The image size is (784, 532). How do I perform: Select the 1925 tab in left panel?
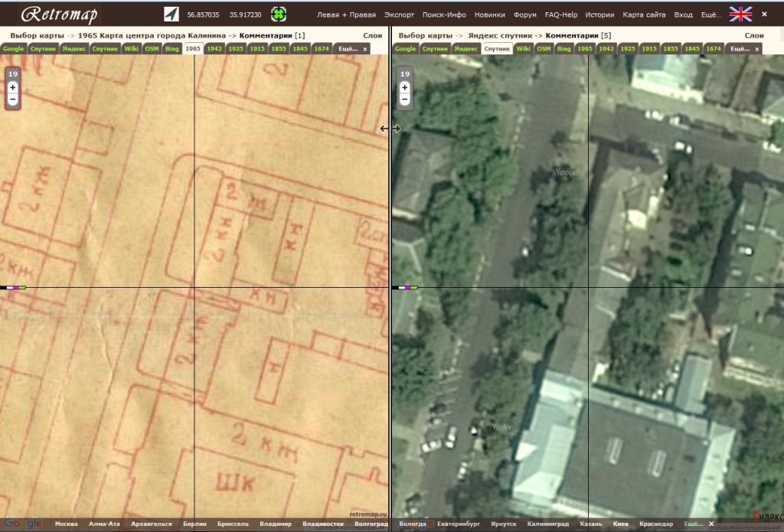pos(236,49)
